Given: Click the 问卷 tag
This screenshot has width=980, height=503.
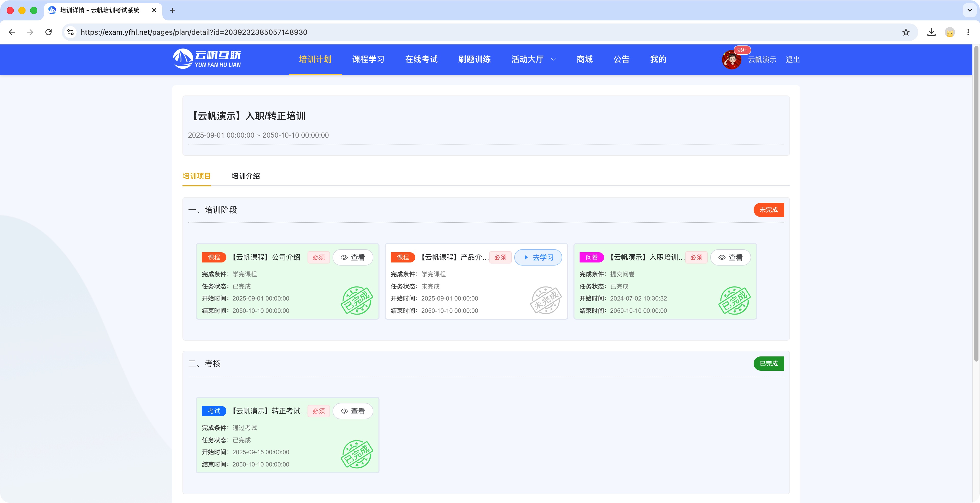Looking at the screenshot, I should (x=592, y=258).
